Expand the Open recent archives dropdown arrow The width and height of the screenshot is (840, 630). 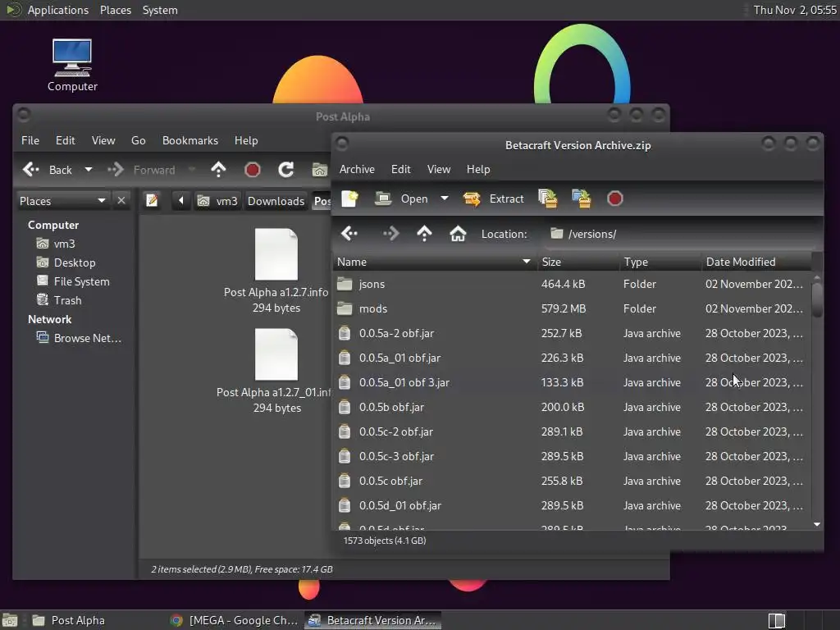[x=444, y=199]
